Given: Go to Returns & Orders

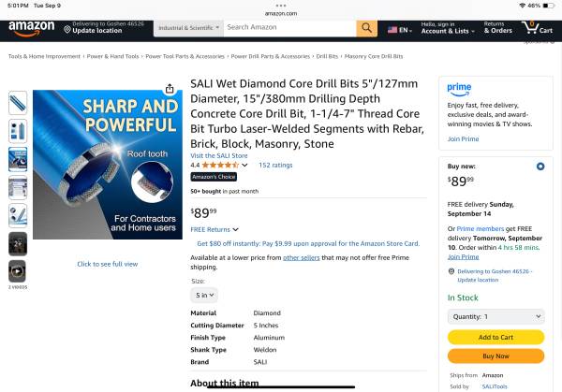Looking at the screenshot, I should [x=498, y=28].
